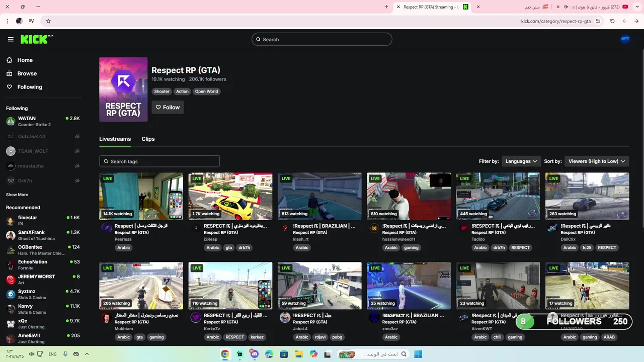Viewport: 644px width, 362px height.
Task: Go back with browser back arrow
Action: click(x=636, y=21)
